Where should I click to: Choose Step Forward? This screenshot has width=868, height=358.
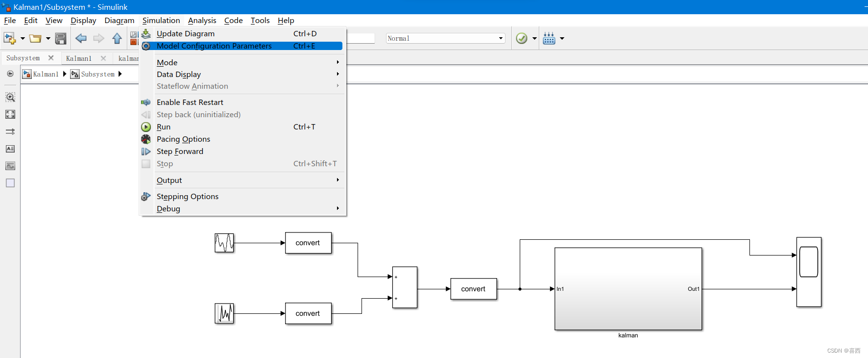[x=242, y=151]
